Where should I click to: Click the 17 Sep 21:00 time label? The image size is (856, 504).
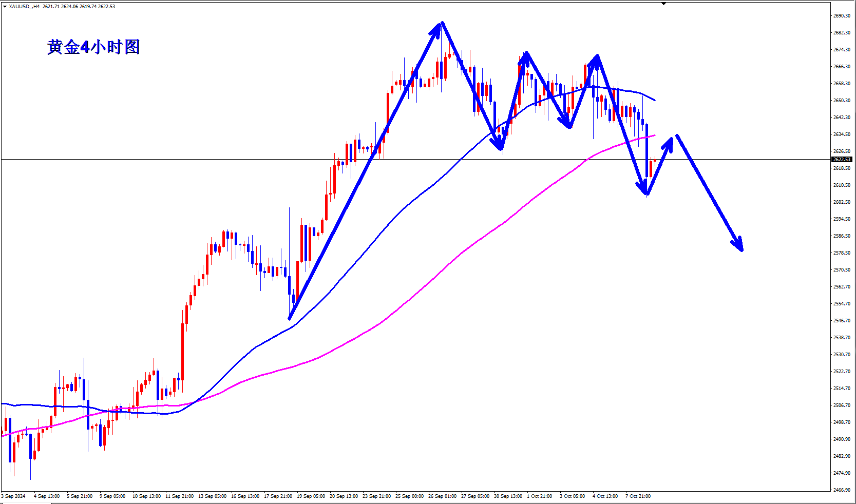[x=278, y=496]
